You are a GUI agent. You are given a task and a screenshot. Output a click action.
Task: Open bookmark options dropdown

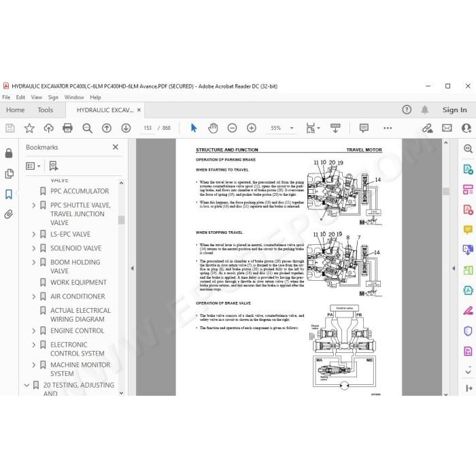coord(33,166)
